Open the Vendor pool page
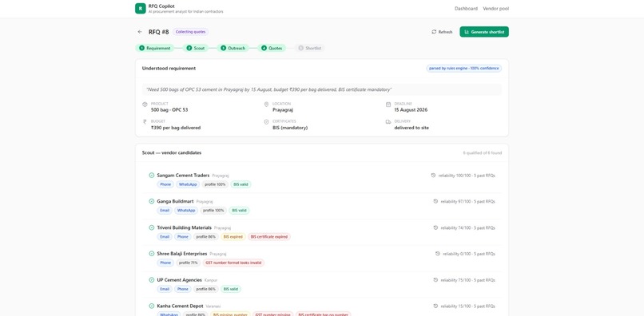 click(495, 9)
